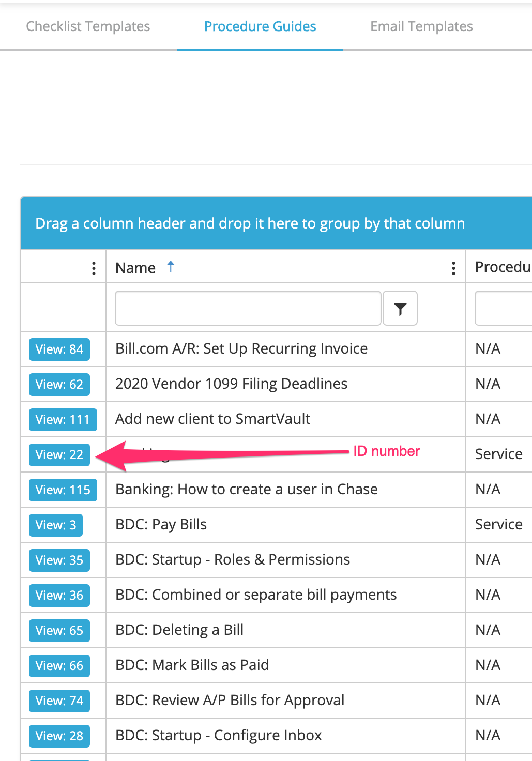Switch to the Checklist Templates tab

(x=88, y=26)
